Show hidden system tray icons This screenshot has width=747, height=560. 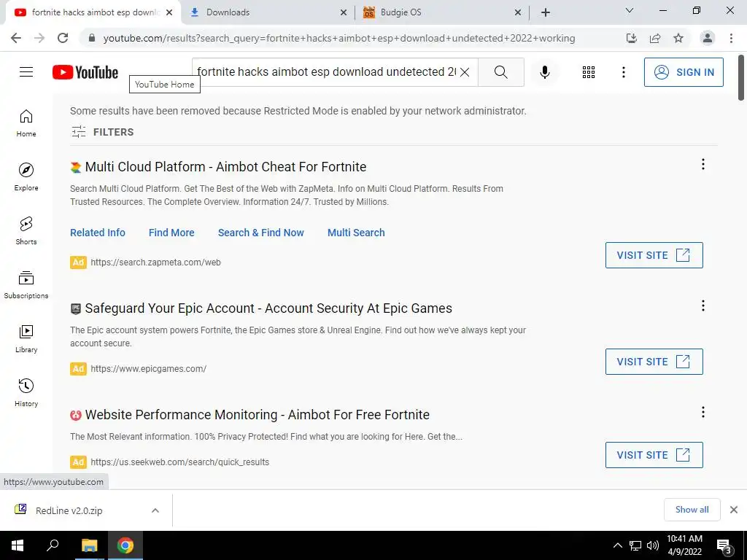coord(617,545)
